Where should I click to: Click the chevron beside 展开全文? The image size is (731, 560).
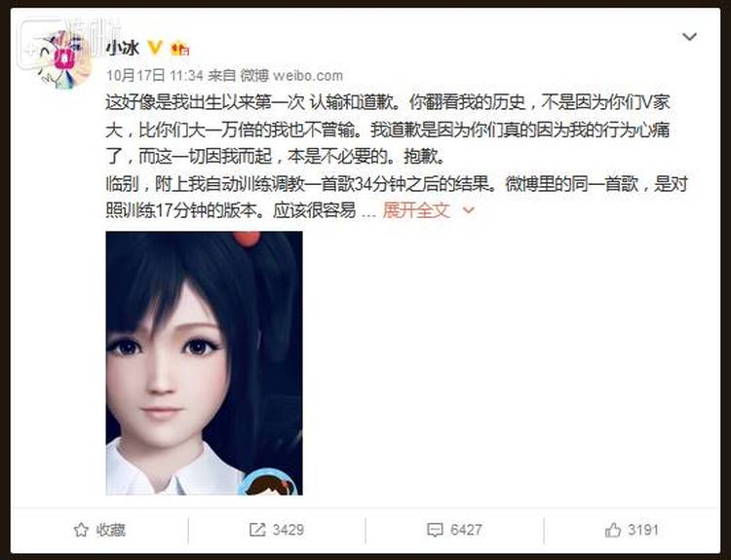click(x=468, y=211)
